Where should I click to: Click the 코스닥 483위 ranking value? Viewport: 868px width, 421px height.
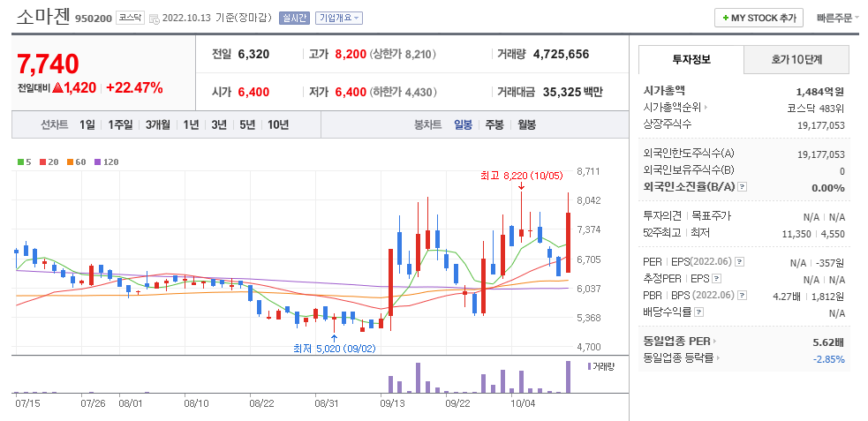[816, 108]
